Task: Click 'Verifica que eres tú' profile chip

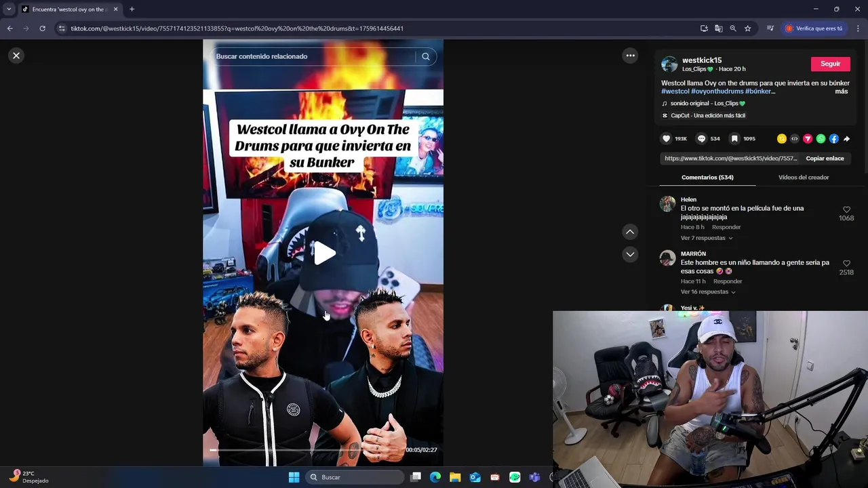Action: click(814, 28)
